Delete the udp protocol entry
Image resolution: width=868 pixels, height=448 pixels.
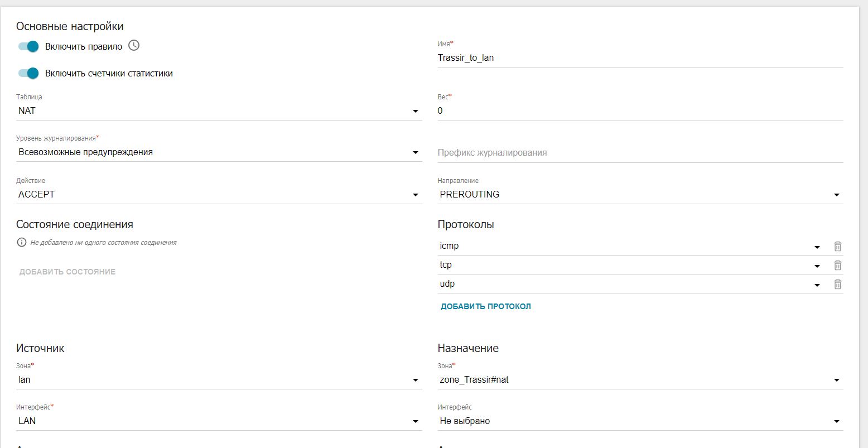[837, 284]
